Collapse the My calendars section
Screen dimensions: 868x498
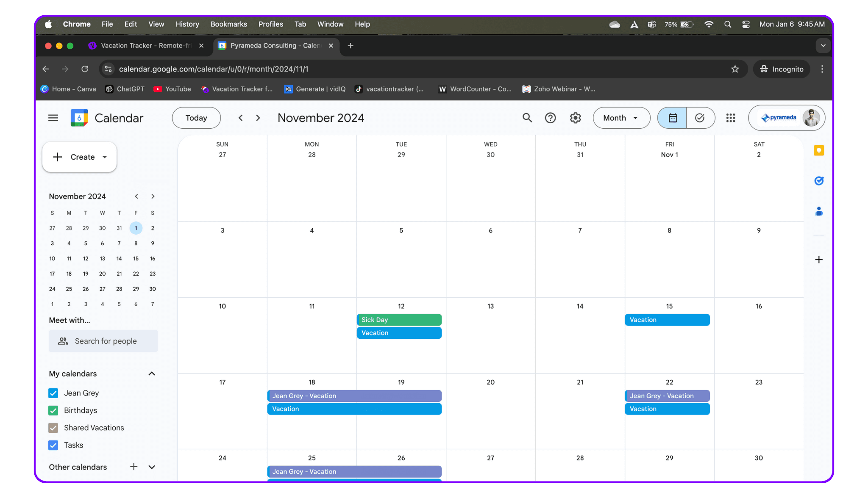click(152, 373)
